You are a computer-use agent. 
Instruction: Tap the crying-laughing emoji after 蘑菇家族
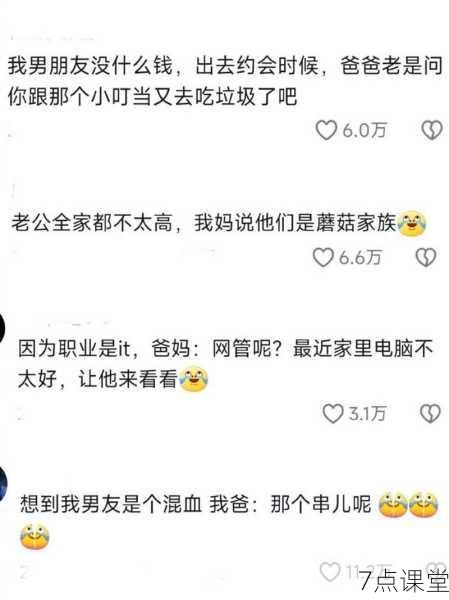coord(412,223)
